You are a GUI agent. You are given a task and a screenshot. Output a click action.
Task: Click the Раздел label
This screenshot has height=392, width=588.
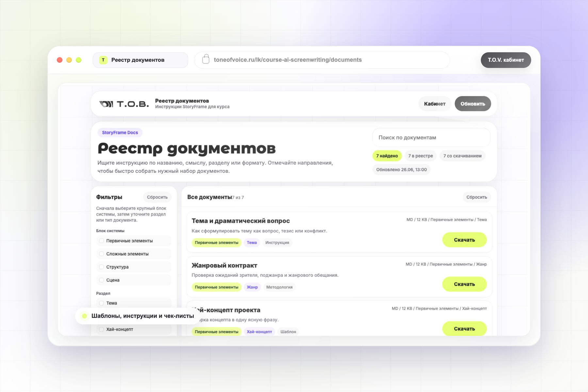coord(103,293)
